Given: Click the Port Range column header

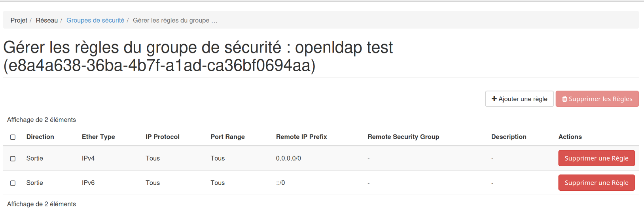Looking at the screenshot, I should click(227, 136).
